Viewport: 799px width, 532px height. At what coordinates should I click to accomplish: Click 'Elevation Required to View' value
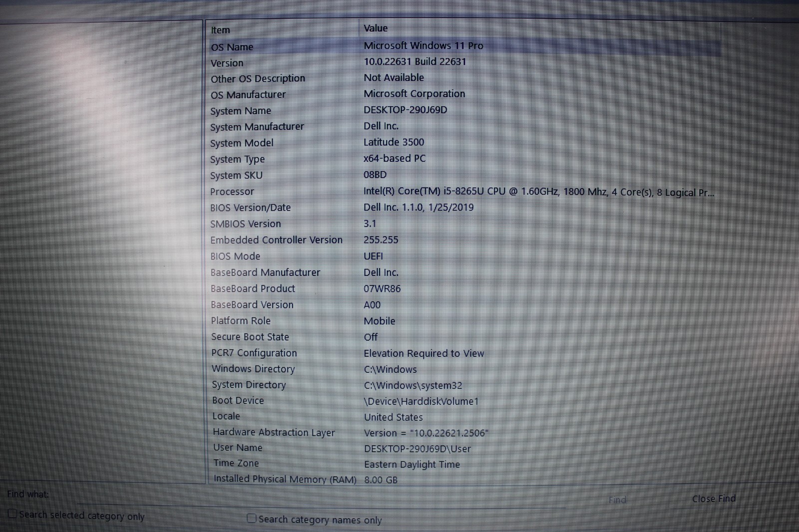(x=424, y=353)
